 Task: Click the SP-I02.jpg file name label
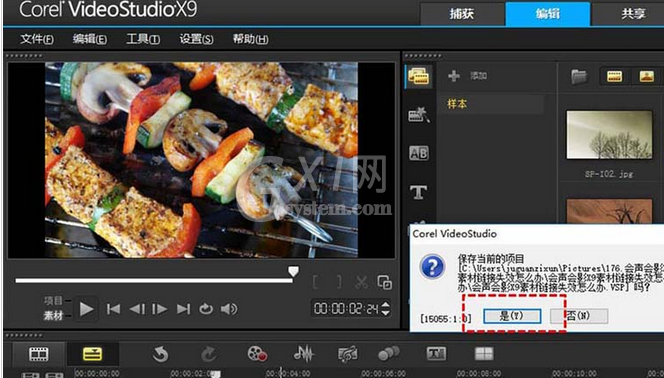(609, 174)
